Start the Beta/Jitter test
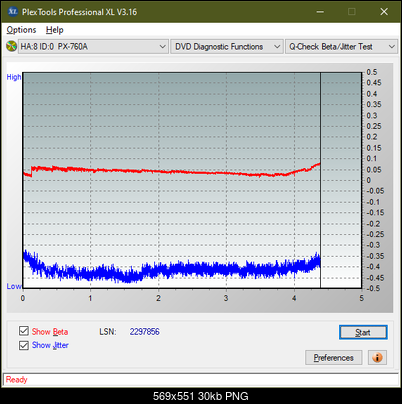The width and height of the screenshot is (402, 404). (363, 332)
